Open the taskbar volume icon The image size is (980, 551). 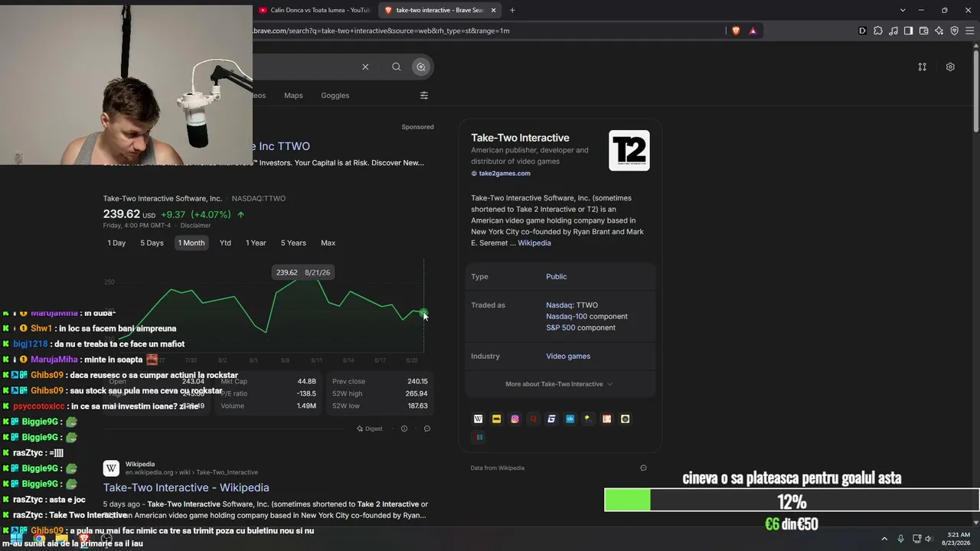[x=929, y=539]
